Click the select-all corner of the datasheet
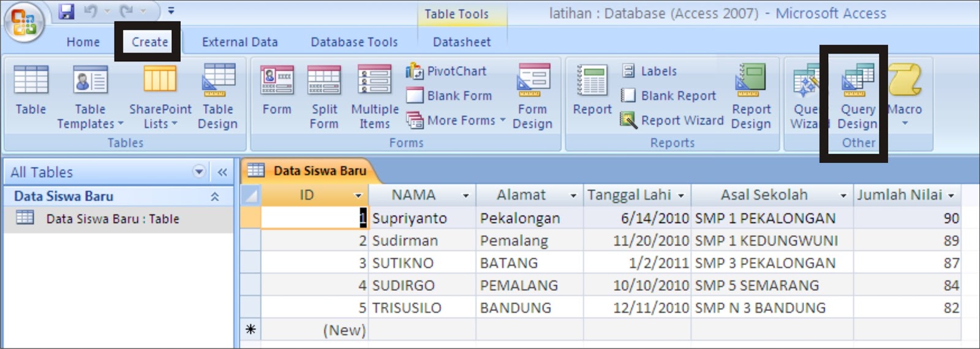Screen dimensions: 980x349 pyautogui.click(x=250, y=195)
